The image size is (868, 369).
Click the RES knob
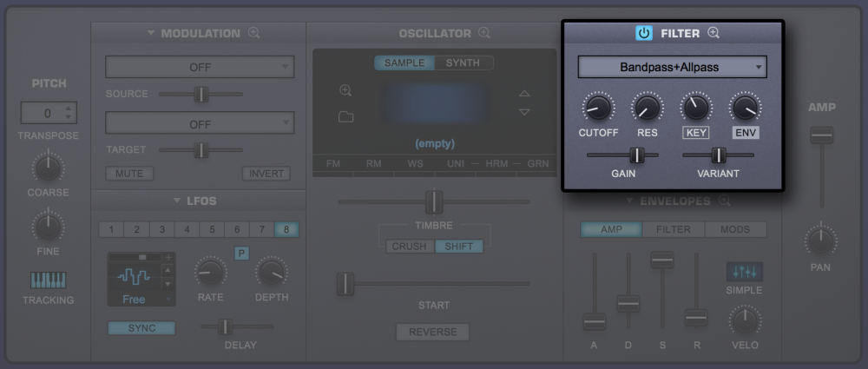click(648, 108)
